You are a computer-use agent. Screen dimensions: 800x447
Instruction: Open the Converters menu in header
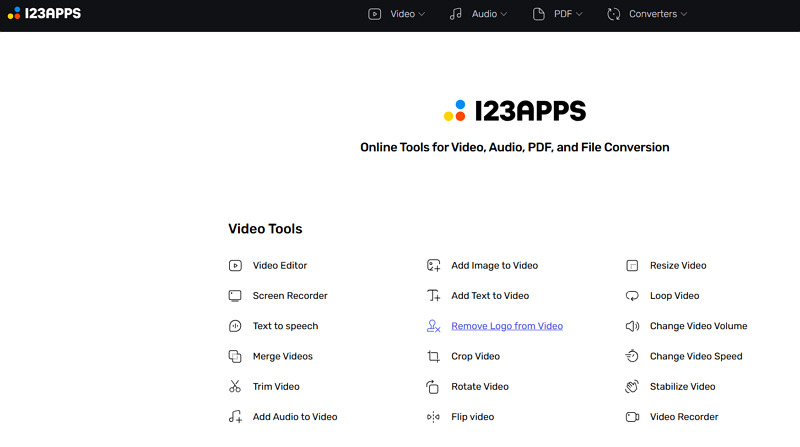pos(648,14)
